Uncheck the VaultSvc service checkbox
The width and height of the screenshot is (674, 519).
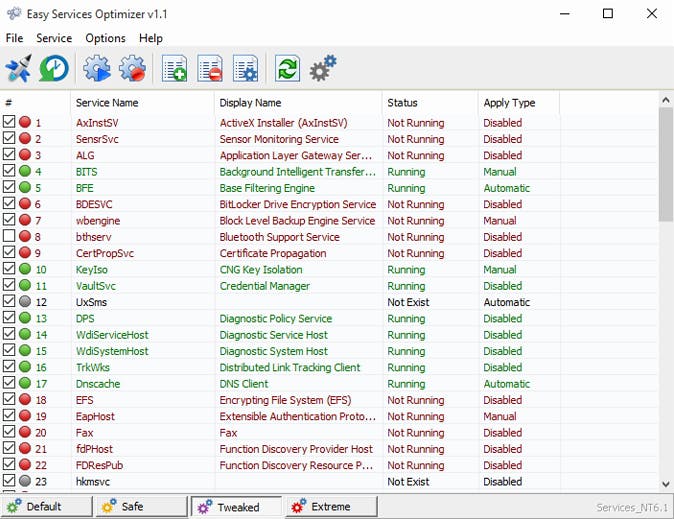[x=9, y=285]
